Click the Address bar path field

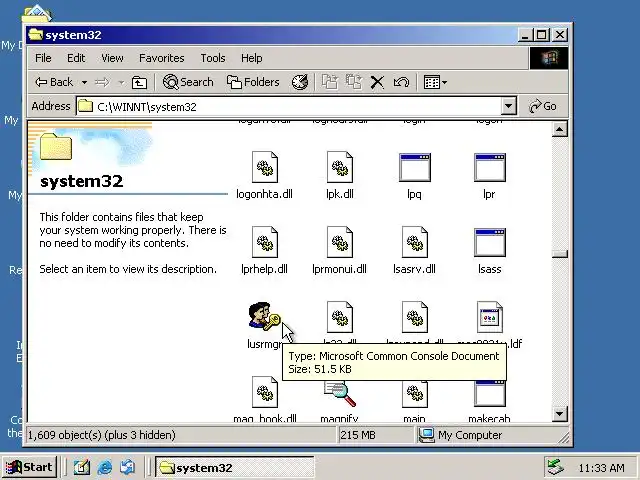(x=289, y=107)
